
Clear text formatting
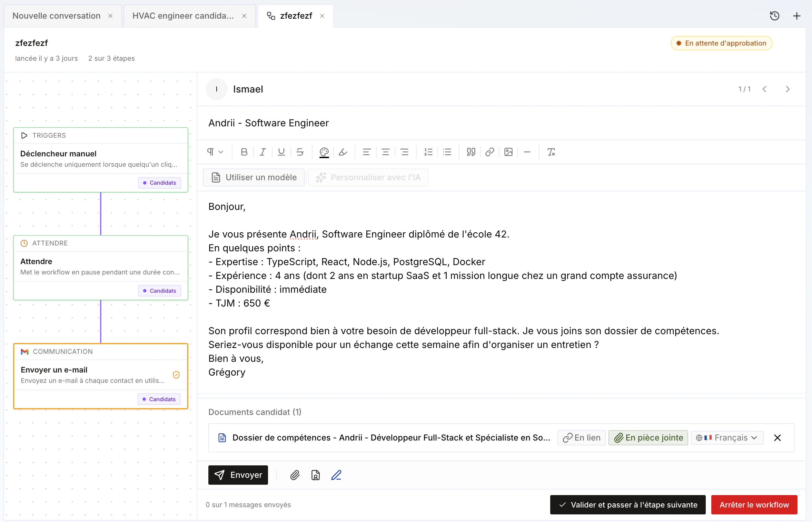coord(551,152)
